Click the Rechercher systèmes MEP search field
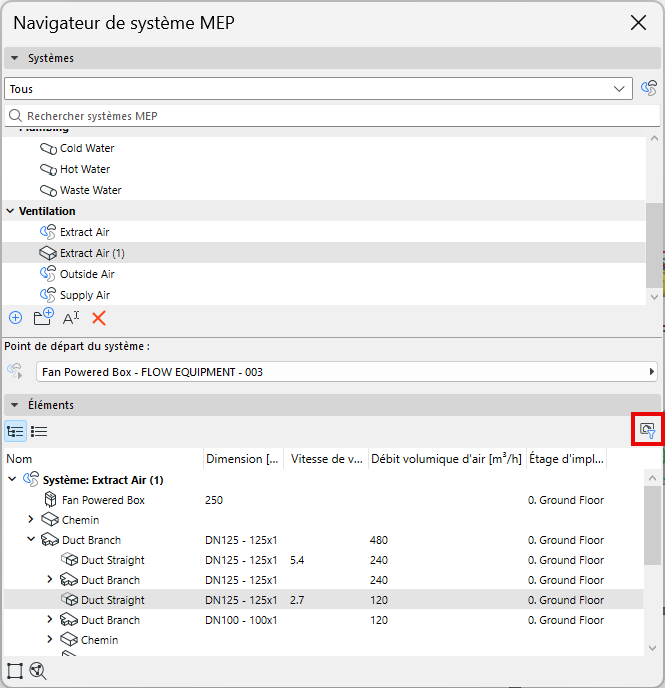665x688 pixels. point(332,116)
